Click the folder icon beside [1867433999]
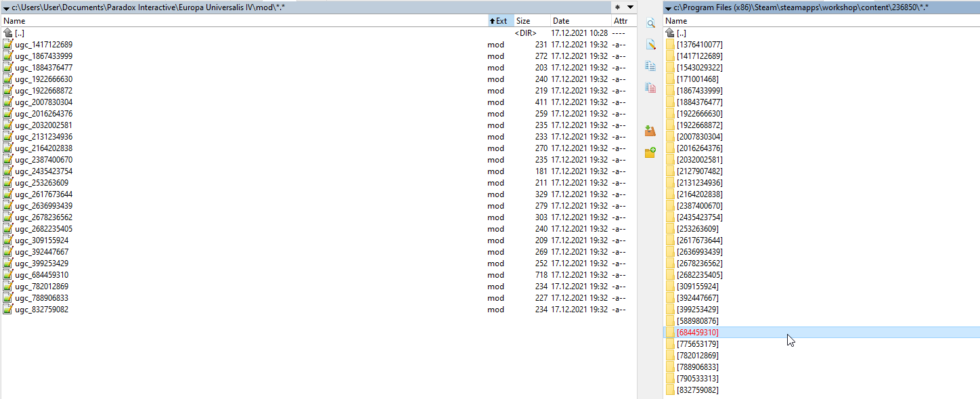The image size is (980, 399). click(x=670, y=91)
